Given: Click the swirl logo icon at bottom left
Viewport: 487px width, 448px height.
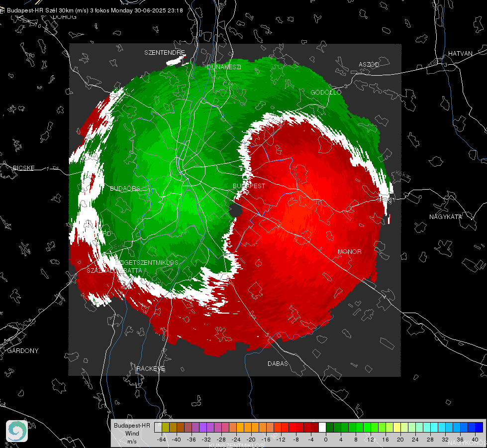Looking at the screenshot, I should (17, 431).
